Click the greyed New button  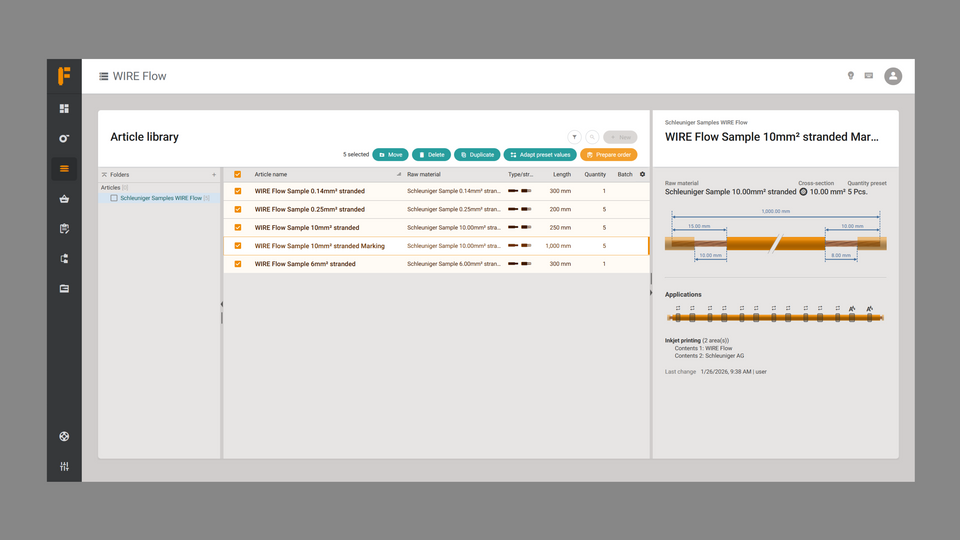[620, 137]
